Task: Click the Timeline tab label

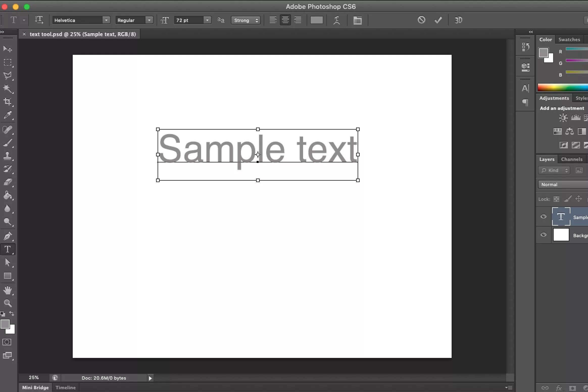Action: (65, 387)
